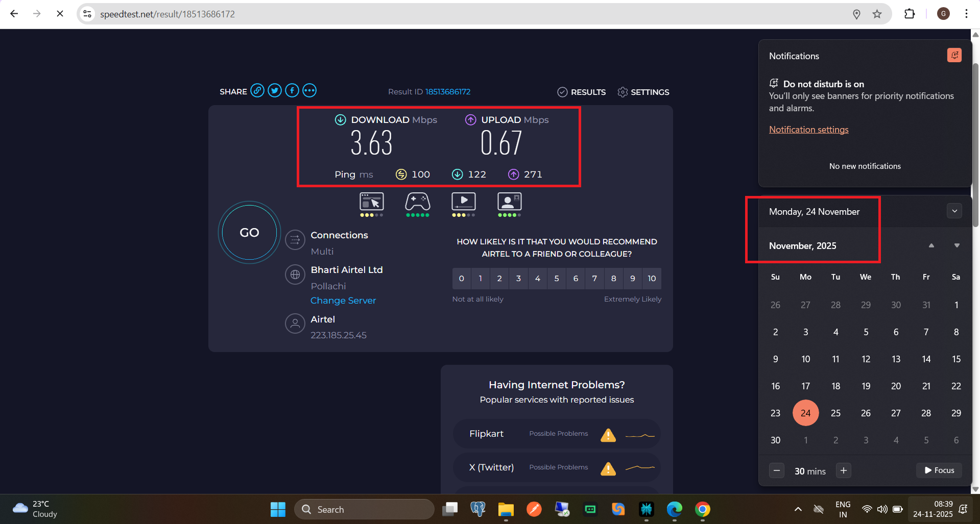Open the RESULTS tab
980x524 pixels.
[x=582, y=92]
